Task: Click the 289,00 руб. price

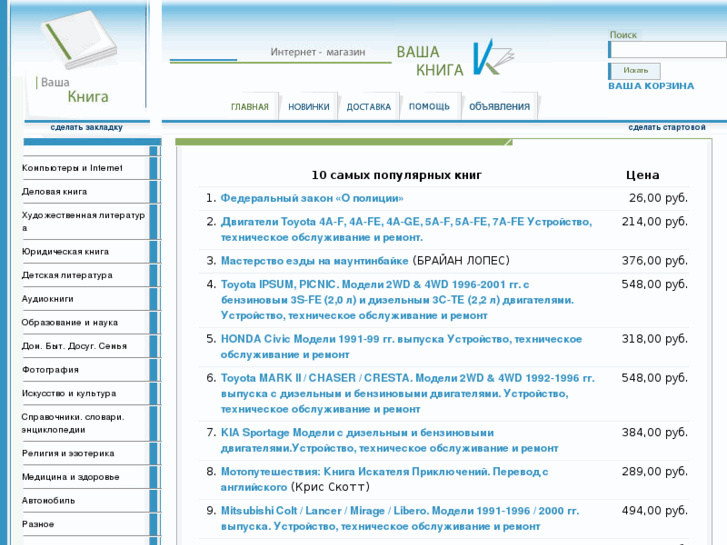Action: click(x=655, y=472)
